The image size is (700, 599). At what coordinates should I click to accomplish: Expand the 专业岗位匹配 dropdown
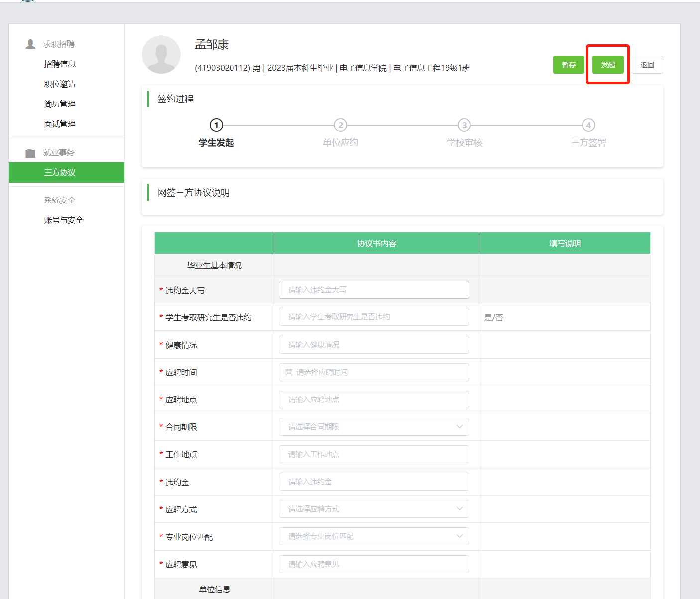pos(374,536)
